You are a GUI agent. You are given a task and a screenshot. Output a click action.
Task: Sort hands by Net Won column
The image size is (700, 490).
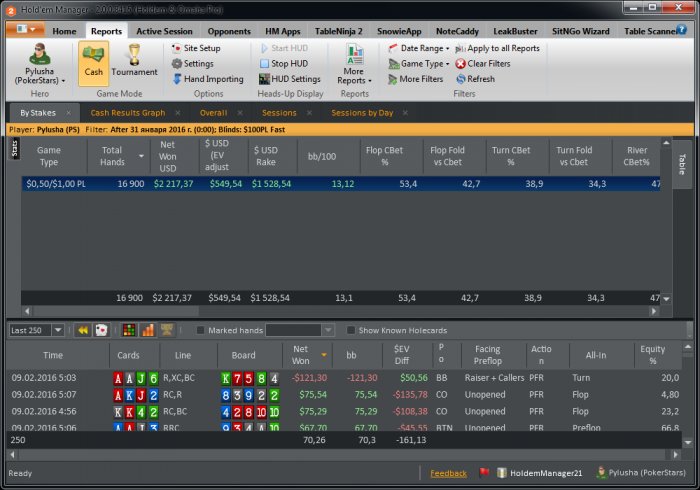click(x=308, y=355)
